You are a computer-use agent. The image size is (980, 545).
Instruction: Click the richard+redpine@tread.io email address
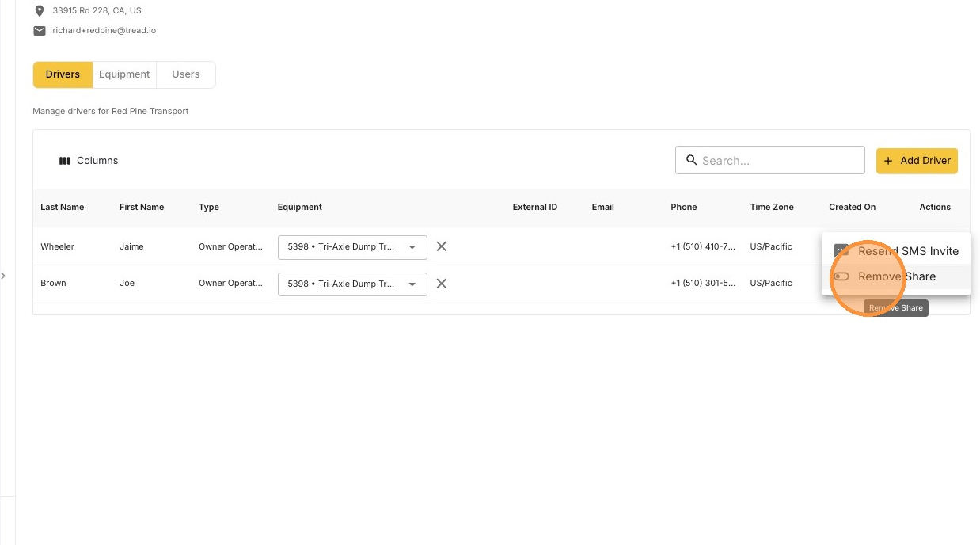104,31
